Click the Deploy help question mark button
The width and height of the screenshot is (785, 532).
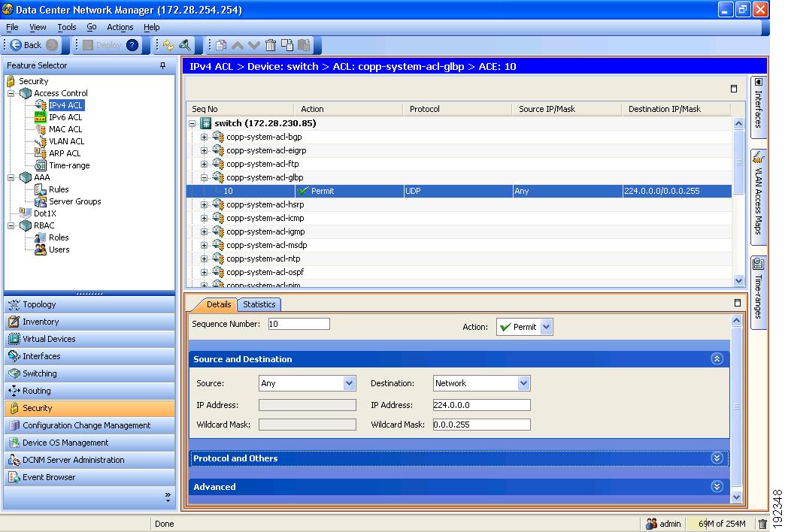click(x=133, y=45)
